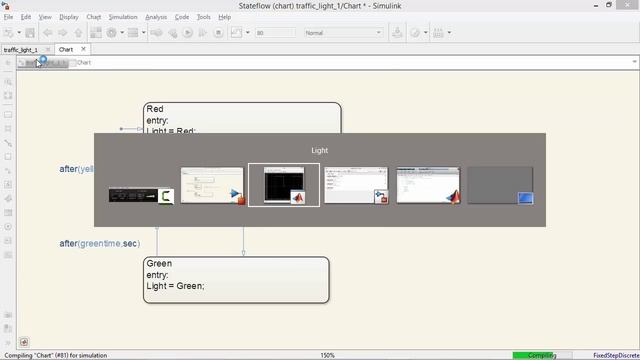Expand the Data Inspector dropdown arrow
Screen dimensions: 640x360
247,33
